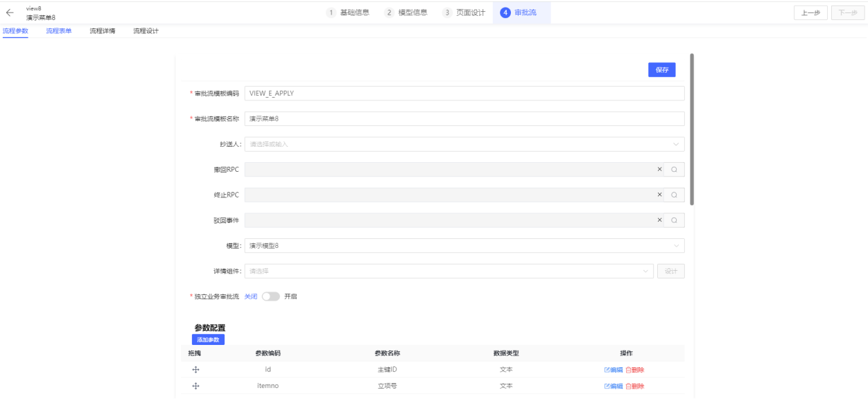The width and height of the screenshot is (868, 417).
Task: Switch to the 流程参数 tab
Action: point(15,31)
